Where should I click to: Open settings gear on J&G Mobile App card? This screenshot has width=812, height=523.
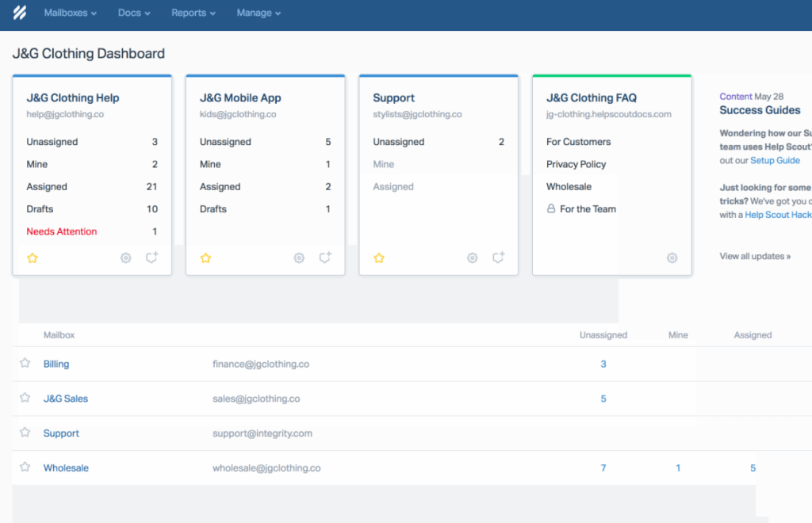(x=299, y=258)
